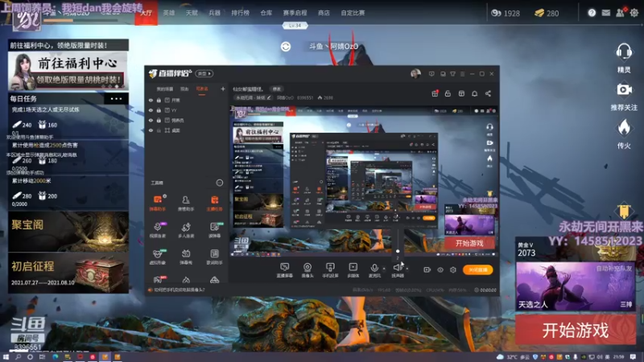Open the gift box icon in 直播伴侣
Image resolution: width=644 pixels, height=362 pixels.
pos(435,93)
